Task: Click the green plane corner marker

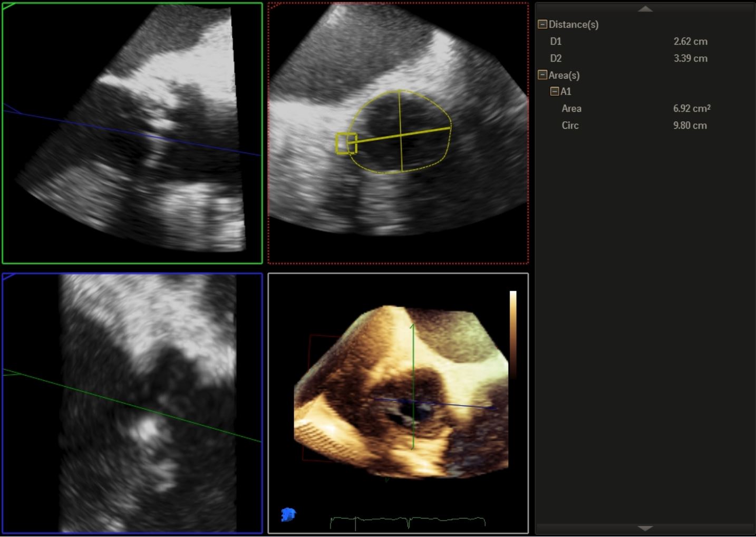Action: (9, 6)
